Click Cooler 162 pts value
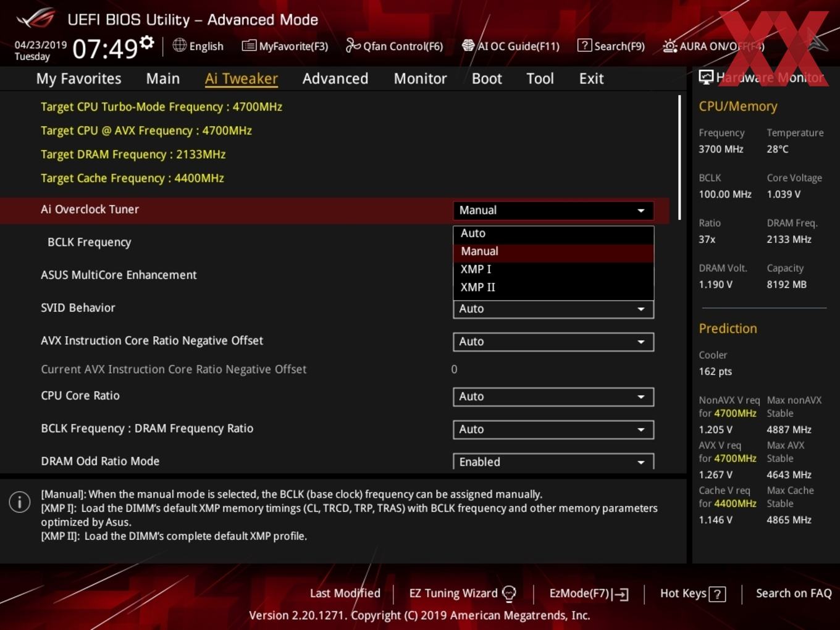This screenshot has height=630, width=840. (715, 371)
